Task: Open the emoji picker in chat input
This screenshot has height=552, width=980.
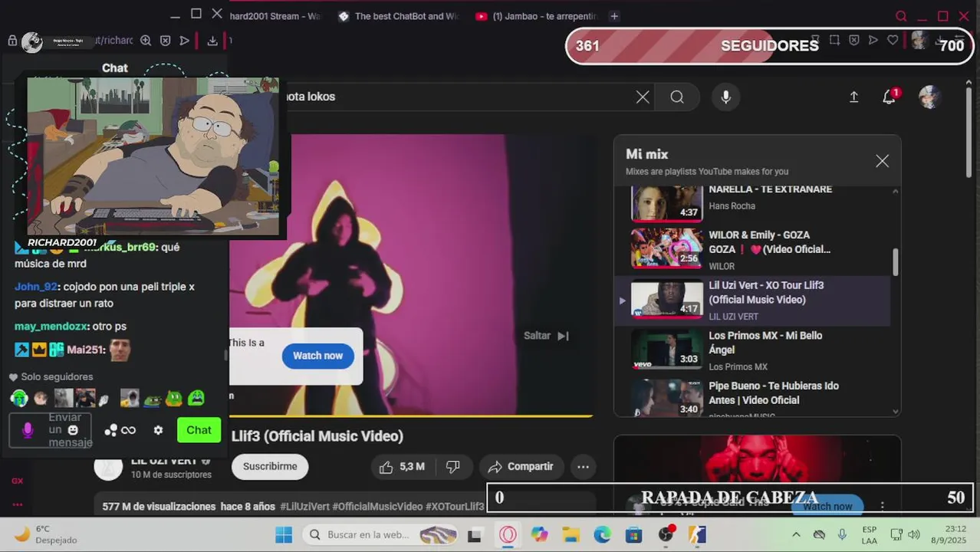Action: 73,430
